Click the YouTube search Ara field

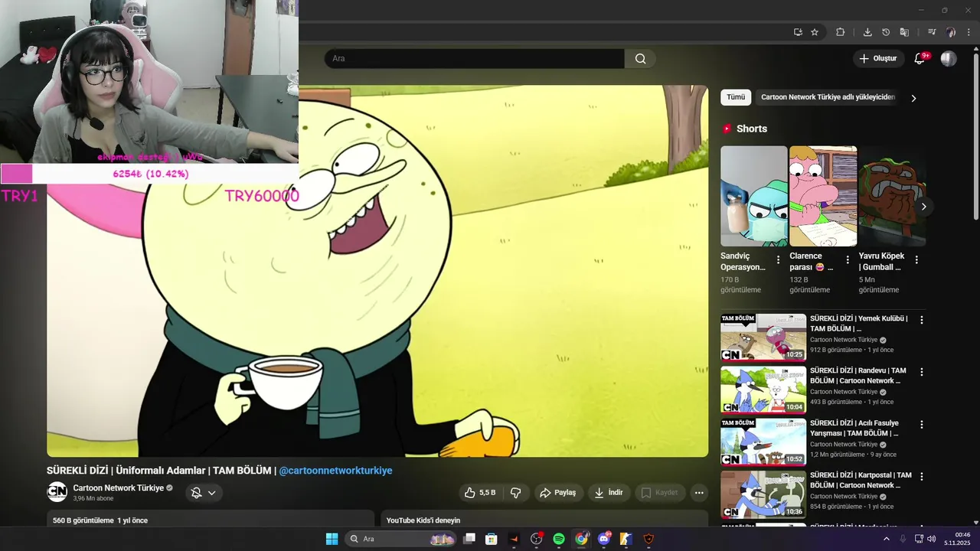475,59
